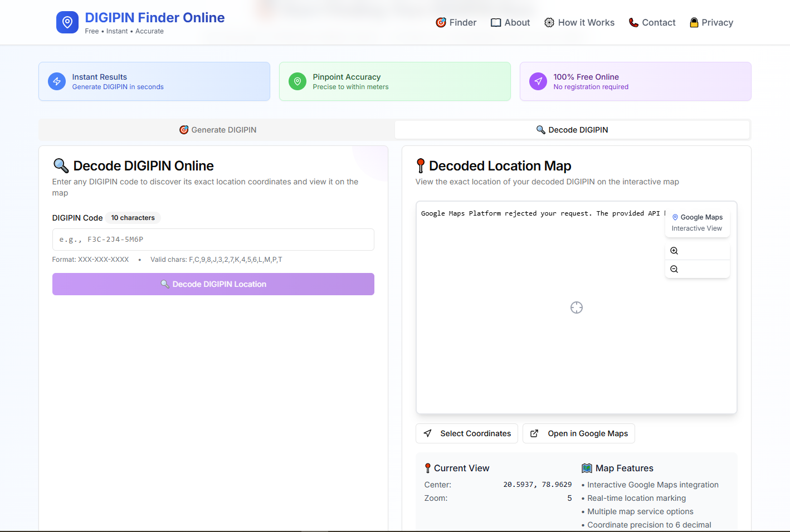The height and width of the screenshot is (532, 790).
Task: Click the DIGIPIN Finder logo pin icon
Action: tap(67, 22)
